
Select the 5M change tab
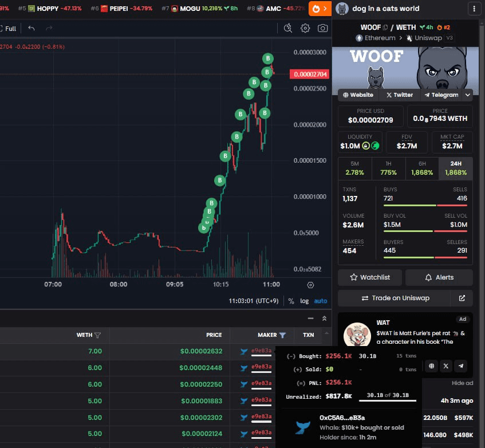click(x=354, y=168)
